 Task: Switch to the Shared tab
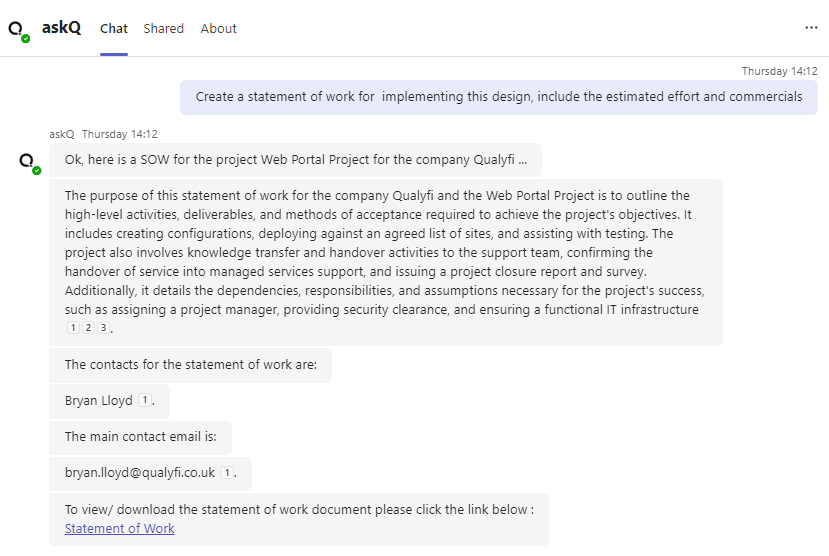click(163, 29)
